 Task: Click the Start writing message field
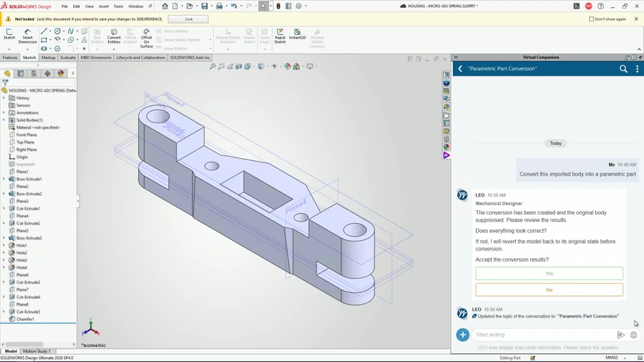click(x=543, y=335)
